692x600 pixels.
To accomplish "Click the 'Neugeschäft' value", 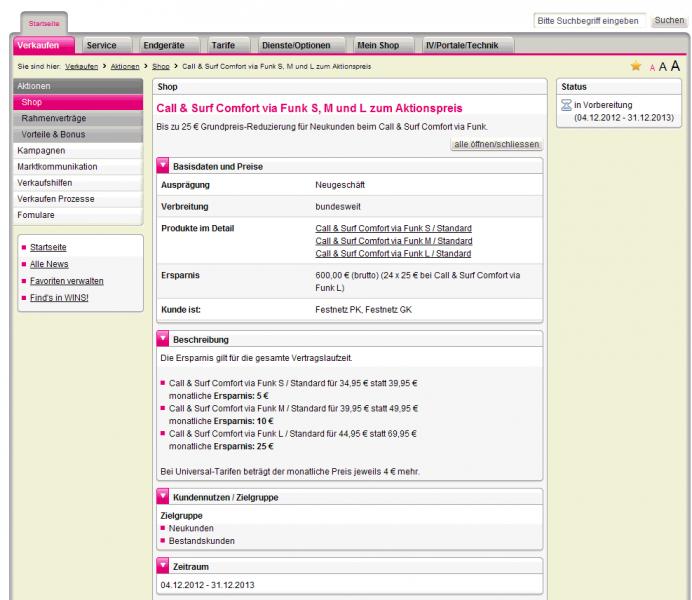I will click(x=340, y=185).
